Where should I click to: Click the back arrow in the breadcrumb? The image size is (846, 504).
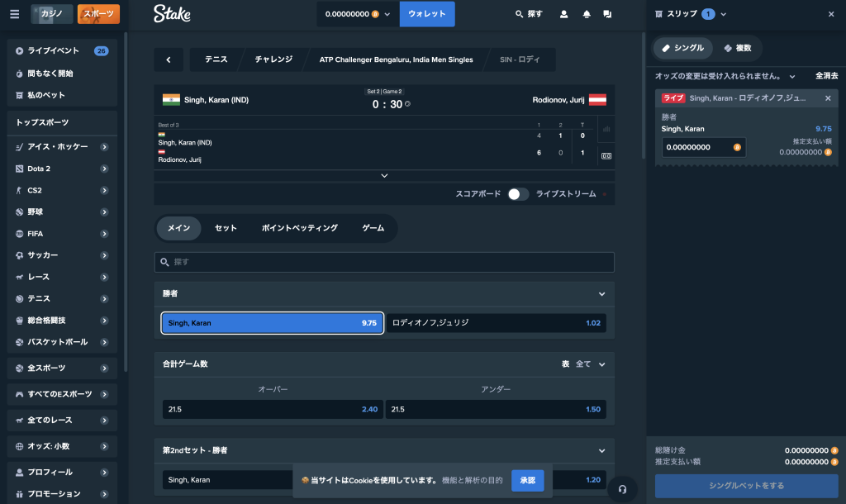pos(169,59)
